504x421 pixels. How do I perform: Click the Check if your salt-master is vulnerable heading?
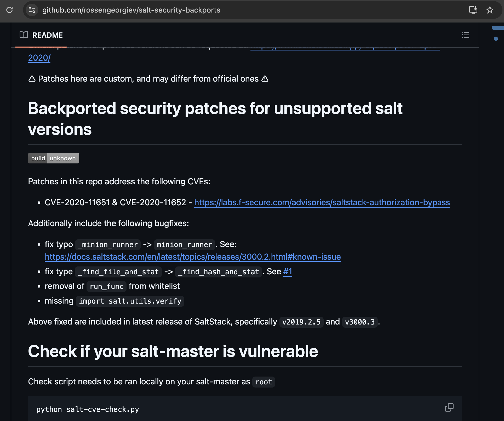pos(173,351)
